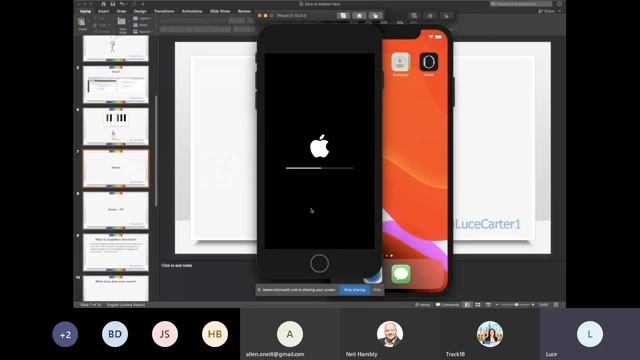Select the Luce participant tile
640x360 pixels.
tap(590, 334)
